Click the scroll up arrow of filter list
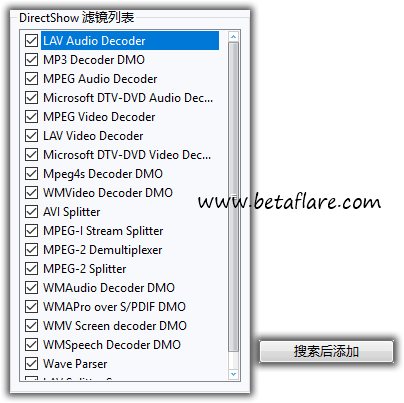The image size is (404, 403). coord(233,37)
